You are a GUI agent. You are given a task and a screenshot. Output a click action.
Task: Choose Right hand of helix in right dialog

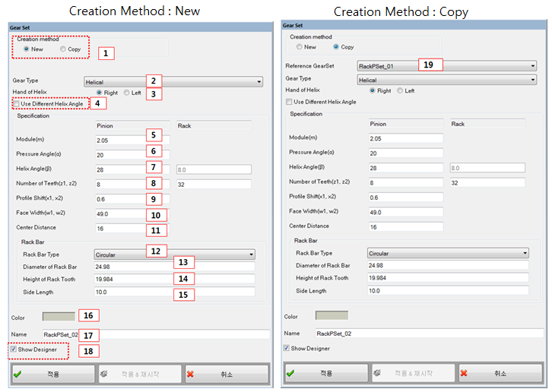373,90
